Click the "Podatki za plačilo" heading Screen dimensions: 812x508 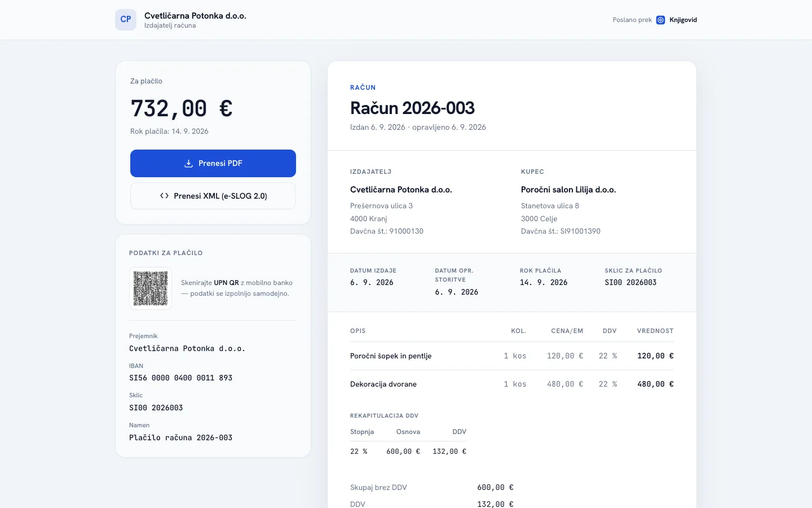(x=166, y=253)
